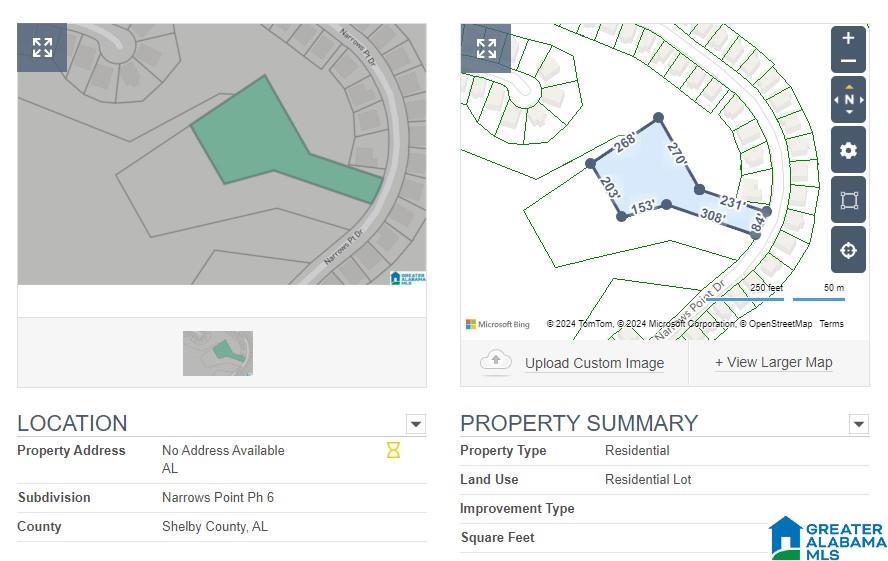The width and height of the screenshot is (888, 561).
Task: Open the map Terms link
Action: coord(831,324)
